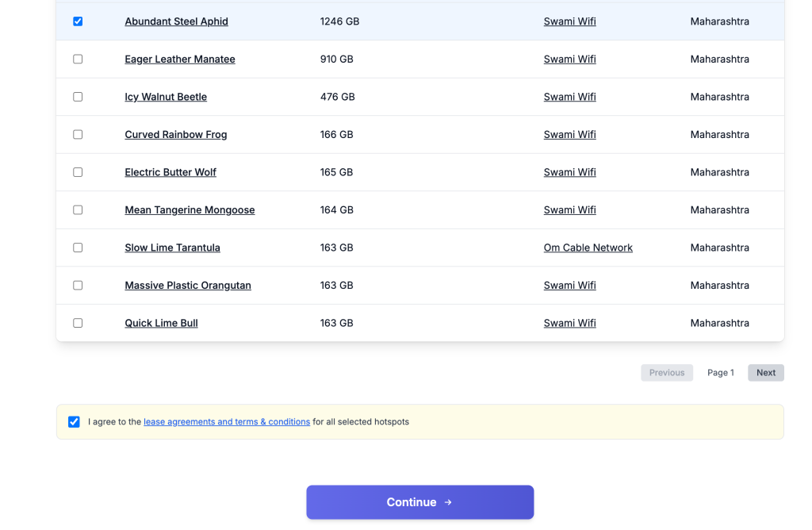Open Swami Wifi link in Quick Lime Bull row
Screen dimensions: 812x530
(569, 323)
